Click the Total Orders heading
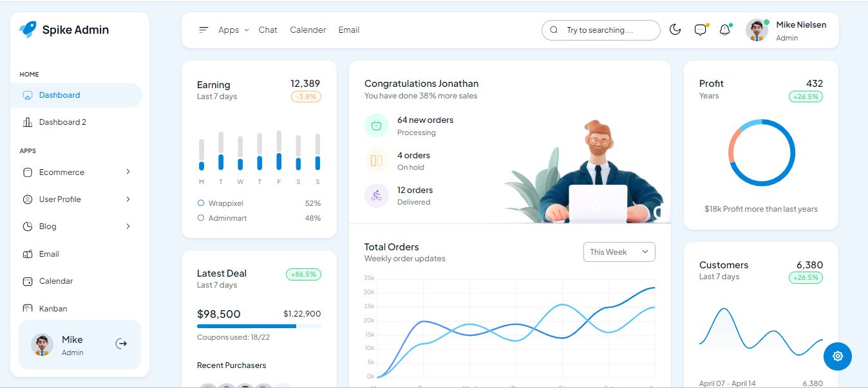This screenshot has width=868, height=388. [x=392, y=247]
